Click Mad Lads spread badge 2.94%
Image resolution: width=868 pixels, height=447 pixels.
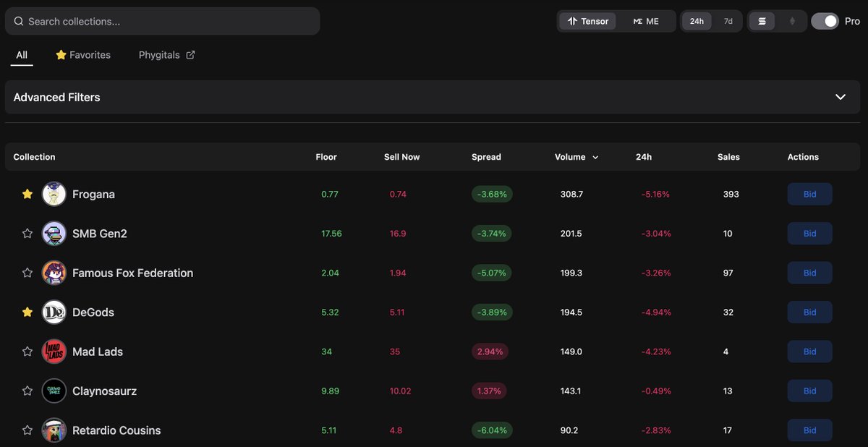point(490,352)
